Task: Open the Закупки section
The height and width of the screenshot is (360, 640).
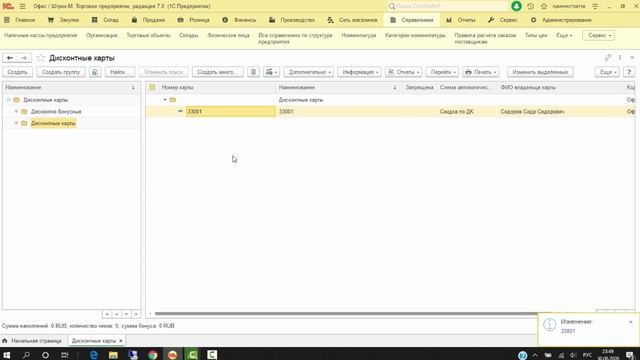Action: pyautogui.click(x=63, y=20)
